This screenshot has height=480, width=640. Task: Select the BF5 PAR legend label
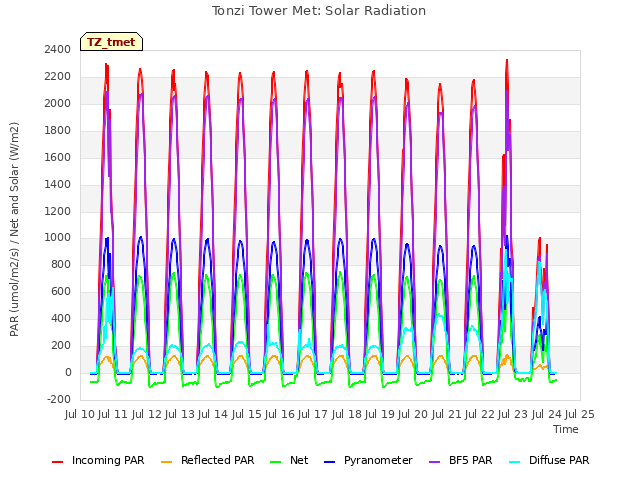tap(471, 460)
